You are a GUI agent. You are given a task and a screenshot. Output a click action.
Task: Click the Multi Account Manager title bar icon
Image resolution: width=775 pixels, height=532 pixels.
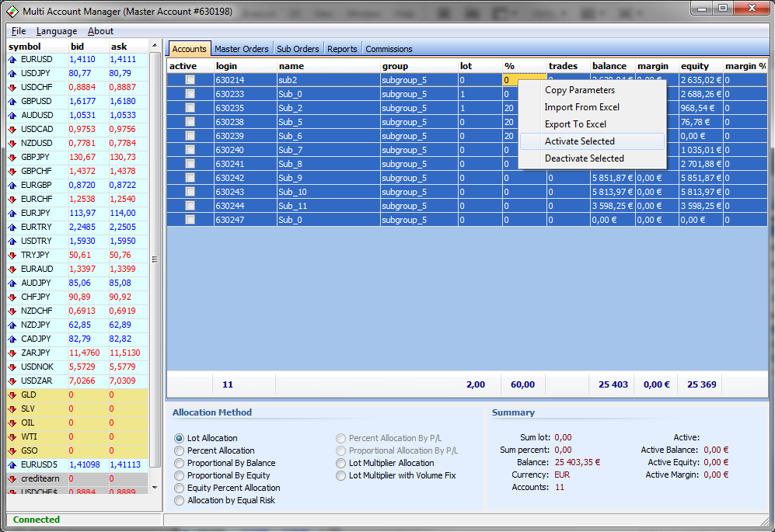pos(12,12)
